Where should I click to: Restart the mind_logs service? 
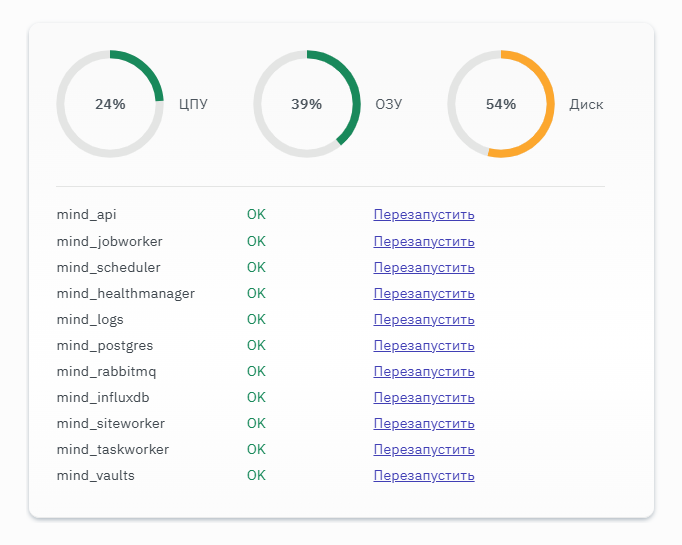click(423, 319)
